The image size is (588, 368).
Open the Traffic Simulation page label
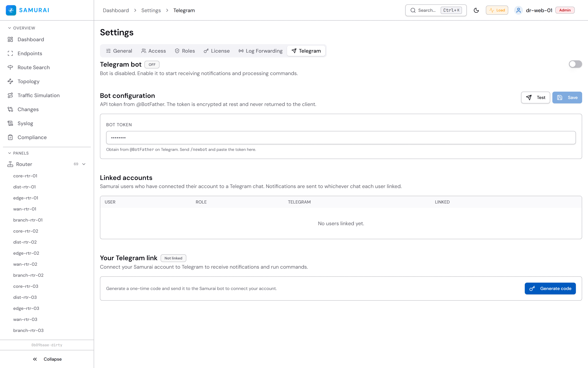[x=39, y=95]
